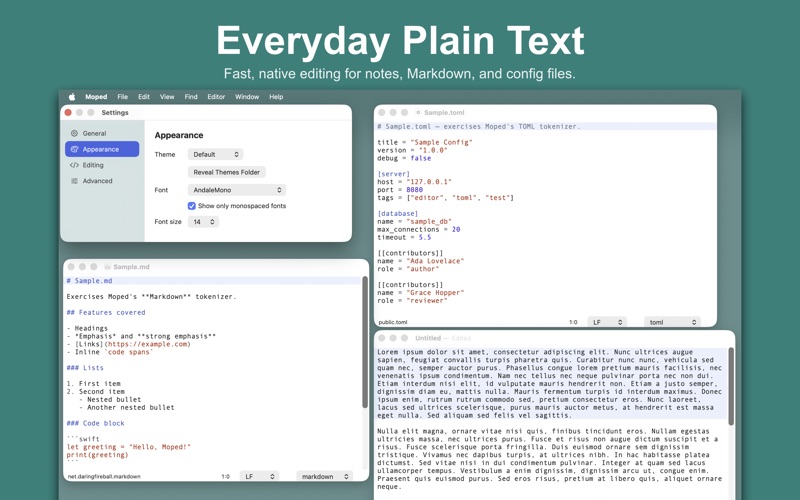Click the Untitled window title
800x500 pixels.
[428, 338]
